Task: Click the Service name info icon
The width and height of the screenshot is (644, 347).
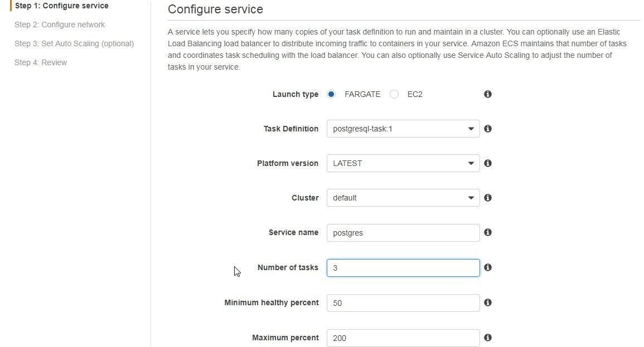Action: pyautogui.click(x=487, y=232)
